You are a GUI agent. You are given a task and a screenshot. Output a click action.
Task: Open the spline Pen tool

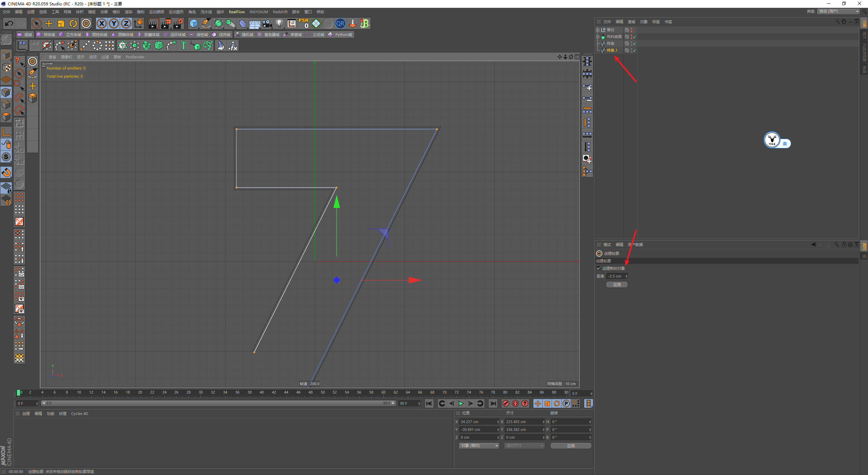206,23
